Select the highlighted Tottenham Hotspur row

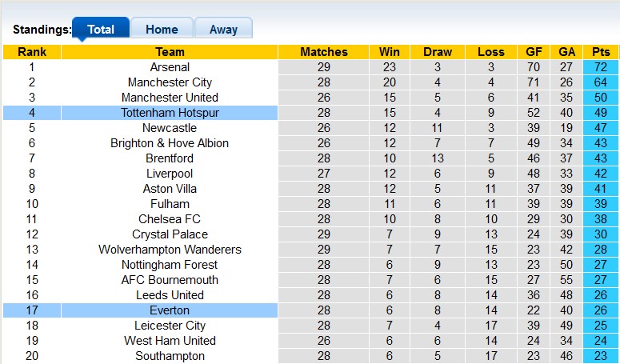point(170,113)
